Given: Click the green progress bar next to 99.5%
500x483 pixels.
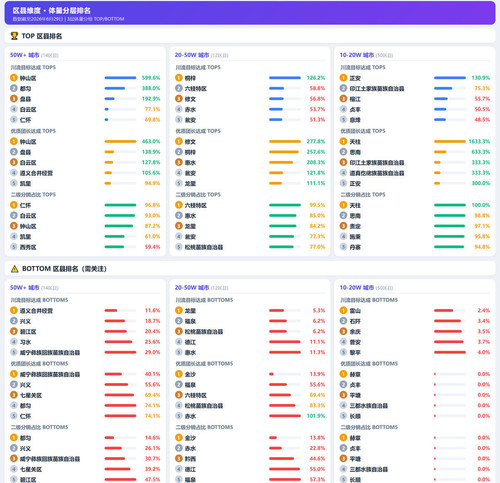Looking at the screenshot, I should coord(285,205).
